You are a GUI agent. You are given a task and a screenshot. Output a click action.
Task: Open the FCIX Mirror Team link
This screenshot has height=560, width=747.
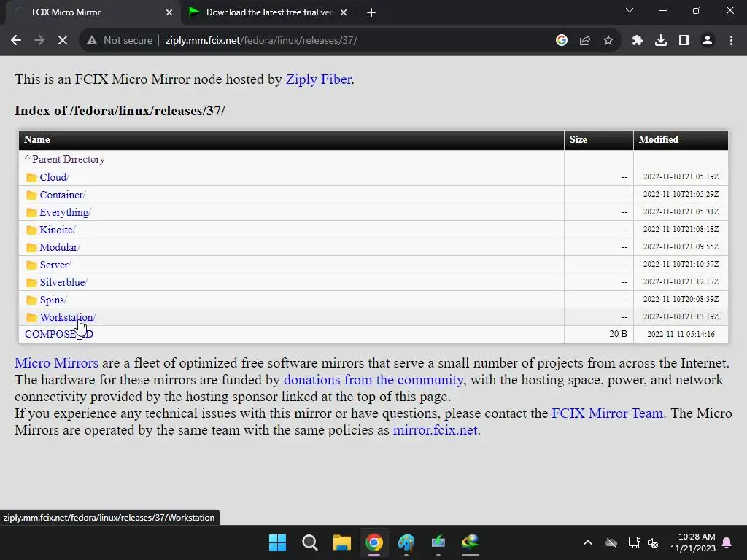[x=608, y=413]
